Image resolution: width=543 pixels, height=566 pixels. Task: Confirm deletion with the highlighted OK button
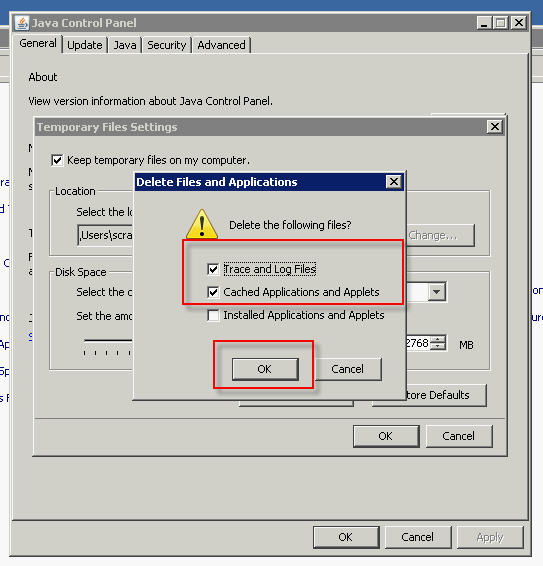(265, 369)
